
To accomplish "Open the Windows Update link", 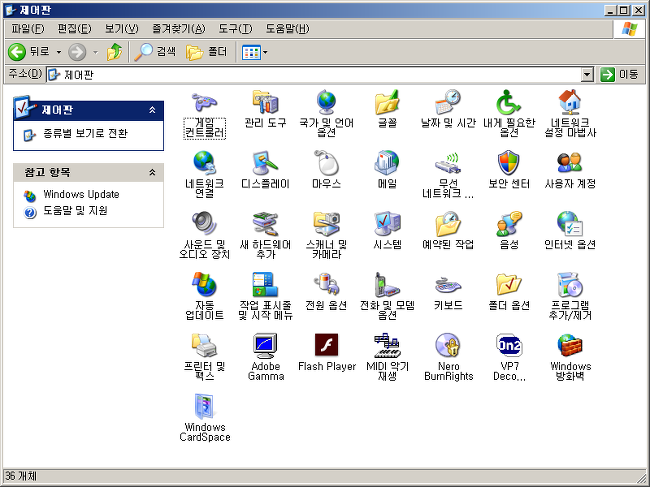I will pyautogui.click(x=81, y=194).
